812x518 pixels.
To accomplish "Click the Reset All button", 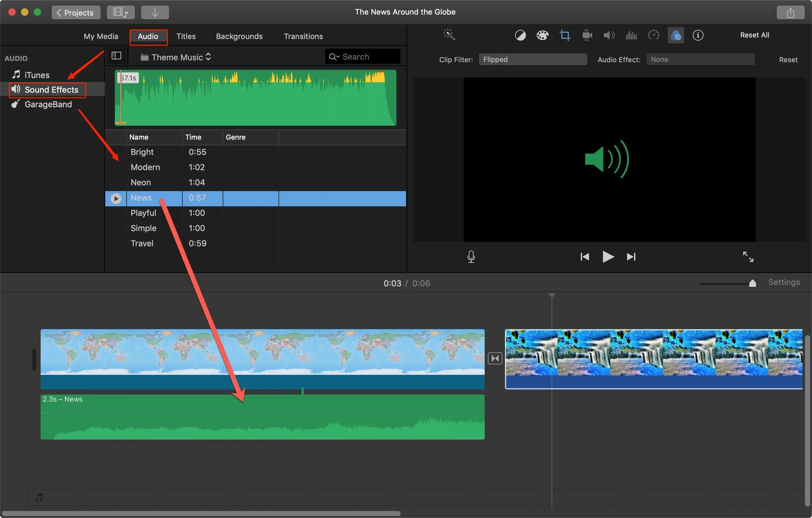I will [754, 35].
